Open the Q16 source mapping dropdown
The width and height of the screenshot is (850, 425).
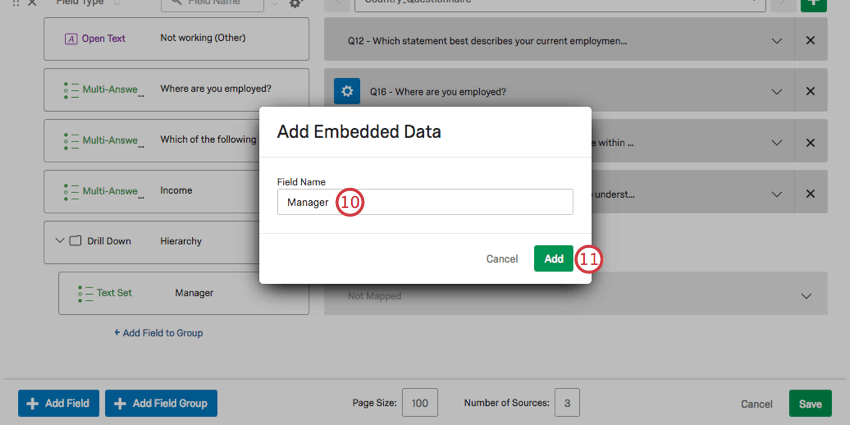(x=777, y=92)
